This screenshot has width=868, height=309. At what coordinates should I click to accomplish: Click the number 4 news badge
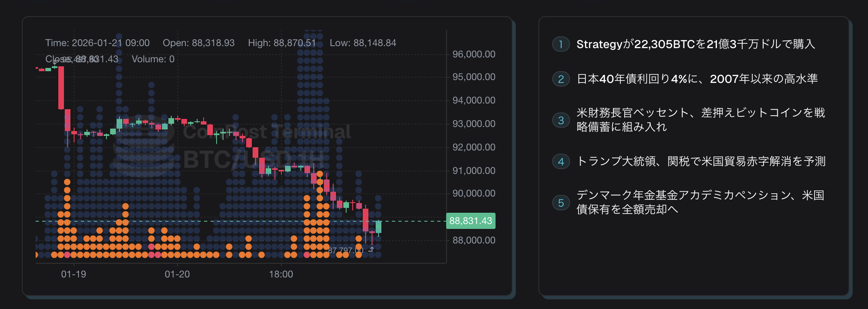(561, 162)
